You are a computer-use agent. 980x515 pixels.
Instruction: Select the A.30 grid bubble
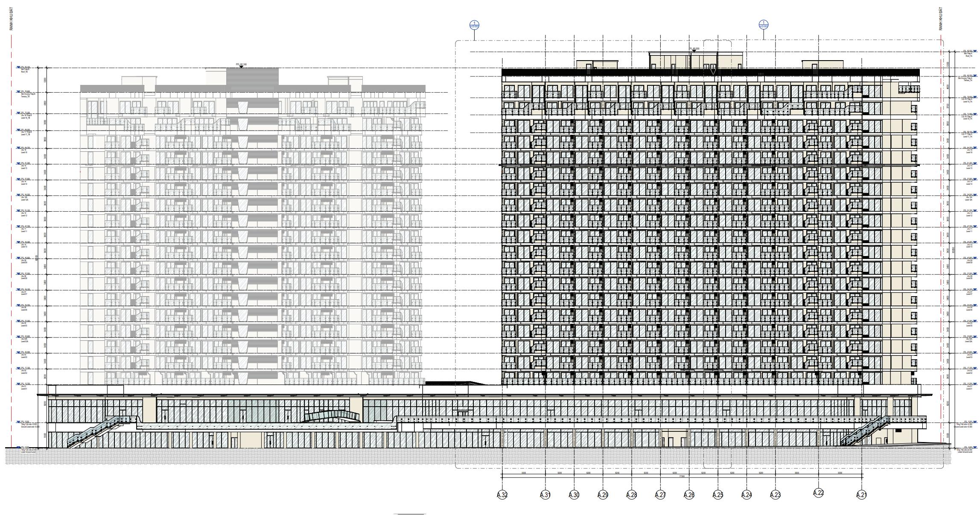click(574, 495)
